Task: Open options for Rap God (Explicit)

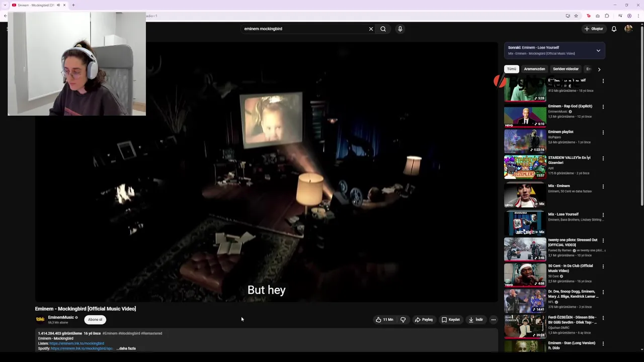Action: point(603,107)
